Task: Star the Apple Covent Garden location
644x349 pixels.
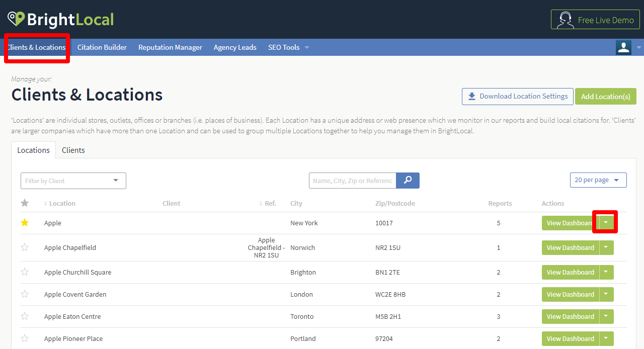Action: [25, 294]
